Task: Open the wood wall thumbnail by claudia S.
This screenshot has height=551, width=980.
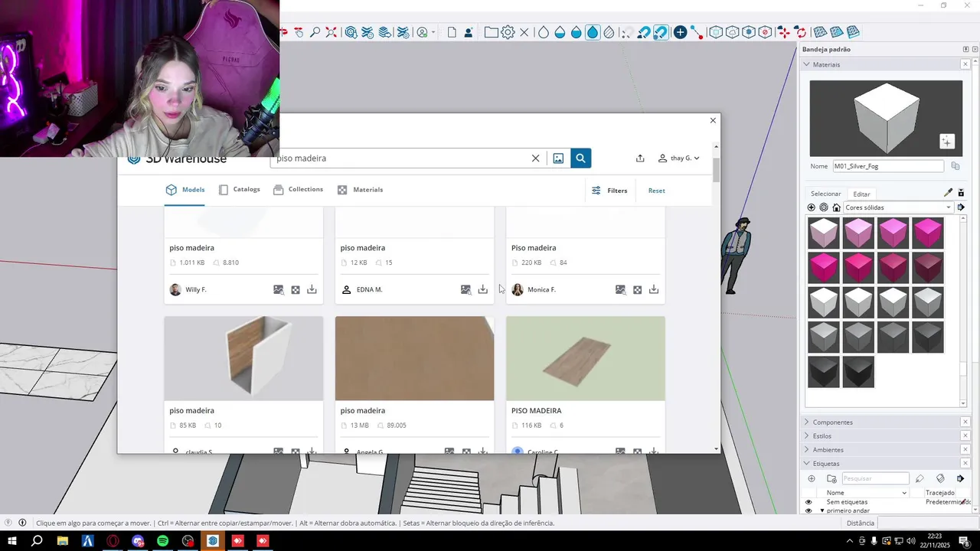Action: pos(243,358)
